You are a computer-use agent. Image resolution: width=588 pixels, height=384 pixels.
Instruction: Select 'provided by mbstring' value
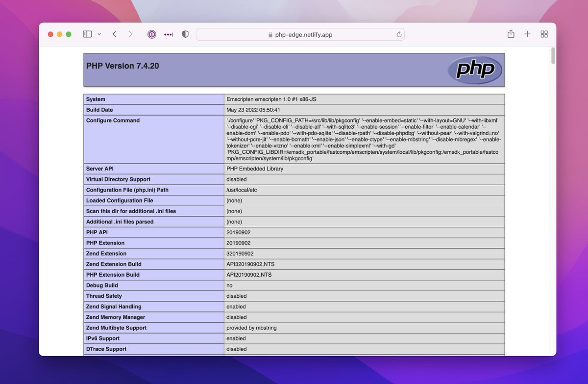[x=252, y=328]
